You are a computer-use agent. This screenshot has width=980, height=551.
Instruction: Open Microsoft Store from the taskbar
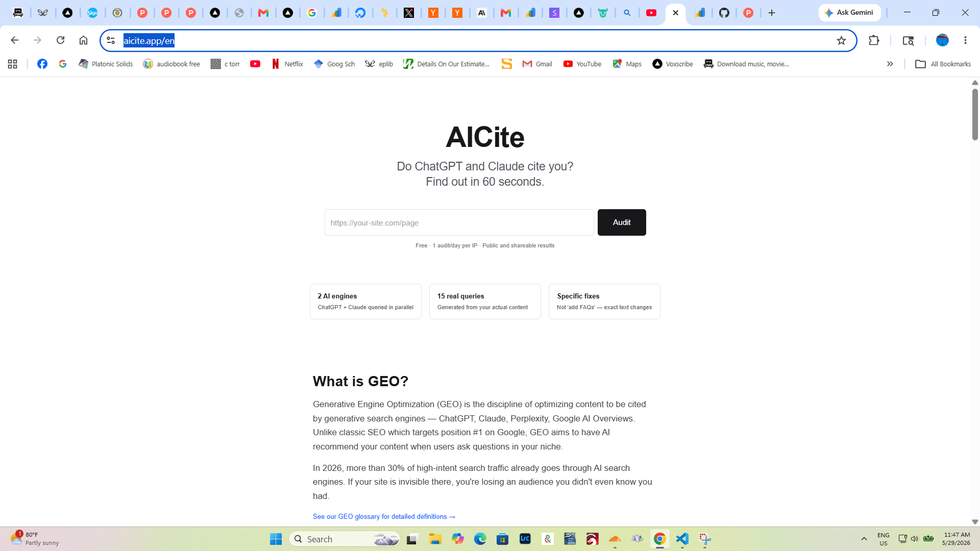(x=502, y=539)
